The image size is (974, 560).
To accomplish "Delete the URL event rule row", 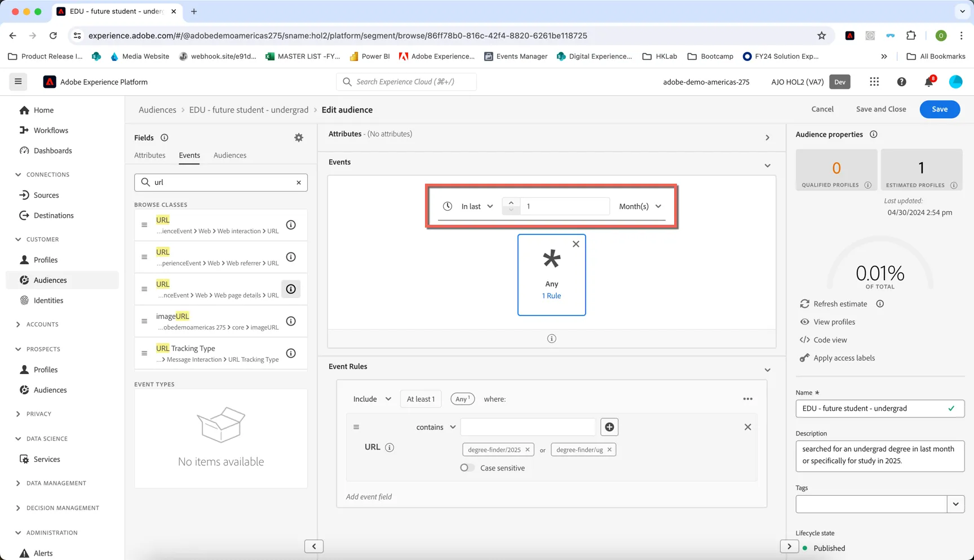I will [x=747, y=427].
